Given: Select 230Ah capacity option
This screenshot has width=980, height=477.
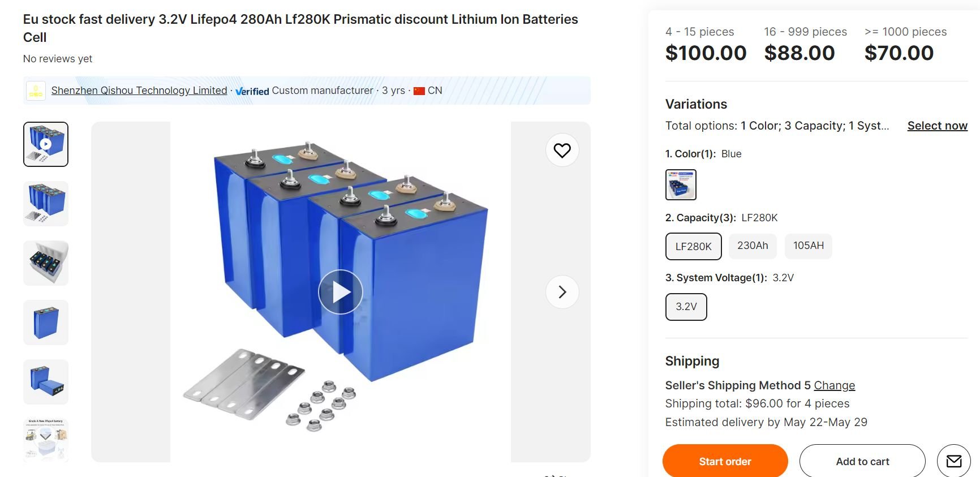Looking at the screenshot, I should (x=752, y=246).
